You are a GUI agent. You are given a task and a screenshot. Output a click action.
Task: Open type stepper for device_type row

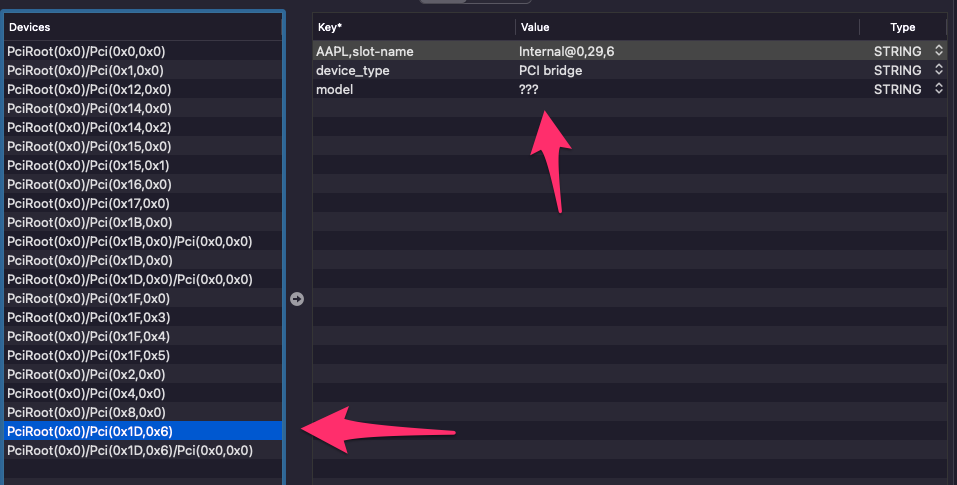(939, 70)
